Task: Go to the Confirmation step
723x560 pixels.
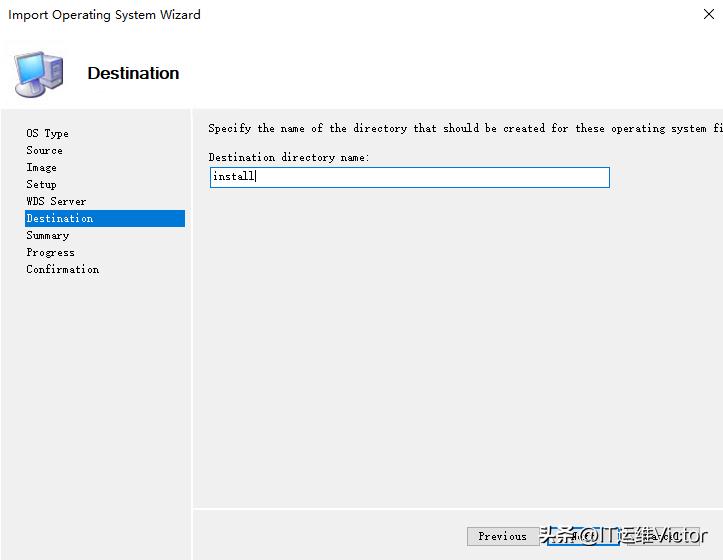Action: [x=63, y=269]
